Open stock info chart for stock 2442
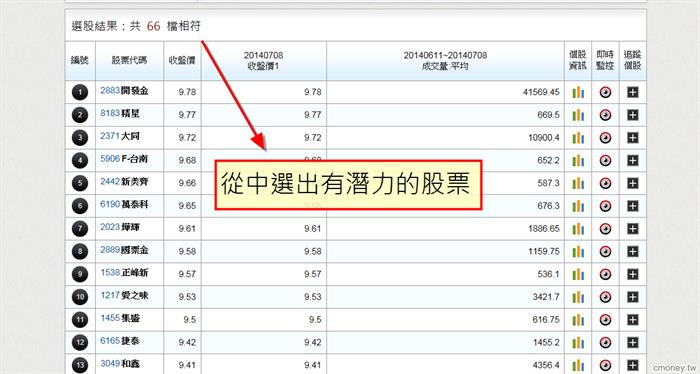Viewport: 700px width, 374px height. [x=578, y=183]
